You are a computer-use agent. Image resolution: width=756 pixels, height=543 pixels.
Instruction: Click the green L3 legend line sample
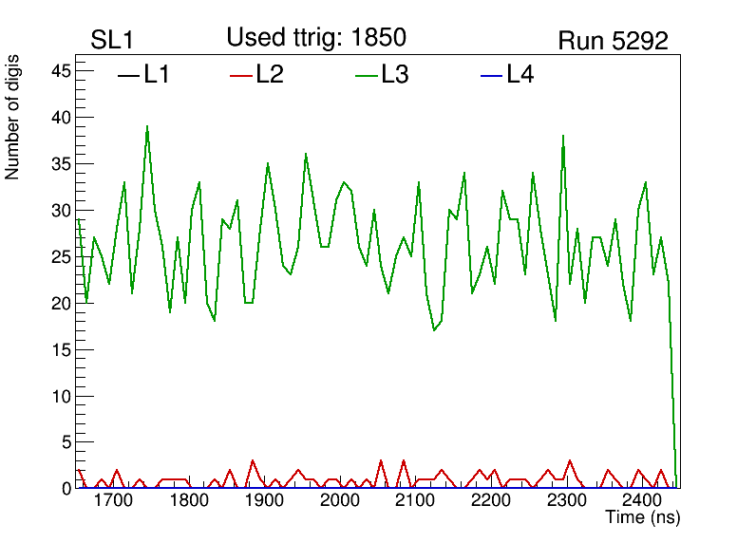366,76
